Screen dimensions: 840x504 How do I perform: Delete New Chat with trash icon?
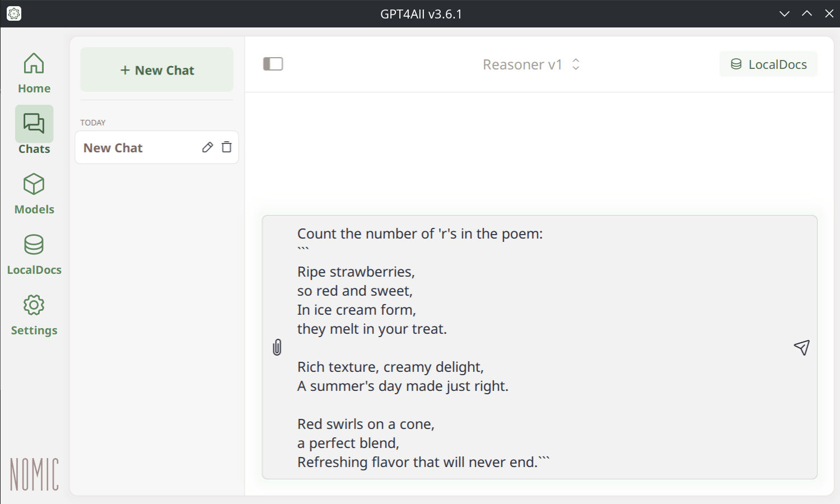227,147
